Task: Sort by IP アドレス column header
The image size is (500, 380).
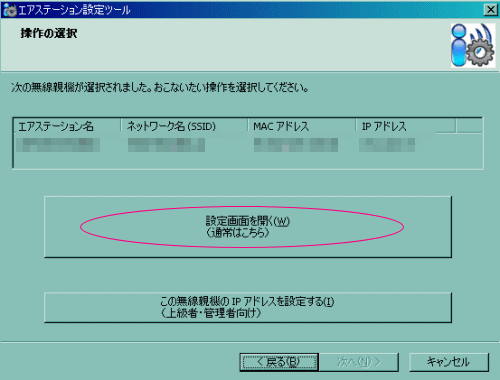Action: (x=406, y=126)
